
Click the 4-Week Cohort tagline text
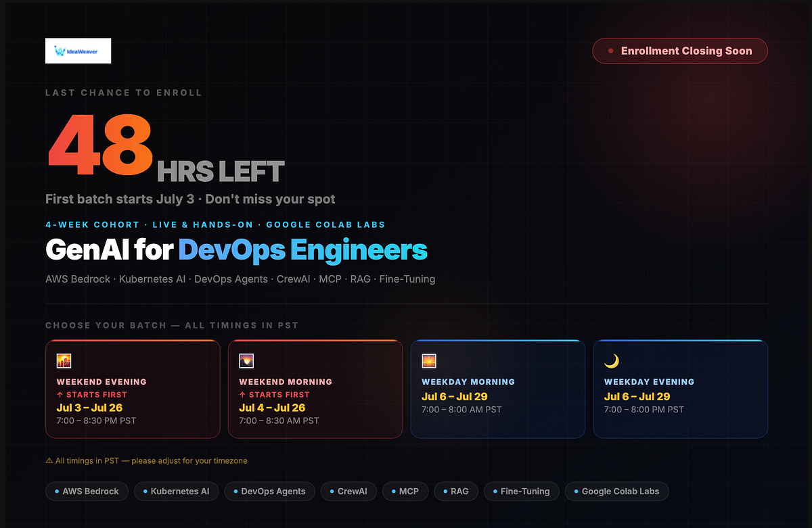tap(215, 224)
